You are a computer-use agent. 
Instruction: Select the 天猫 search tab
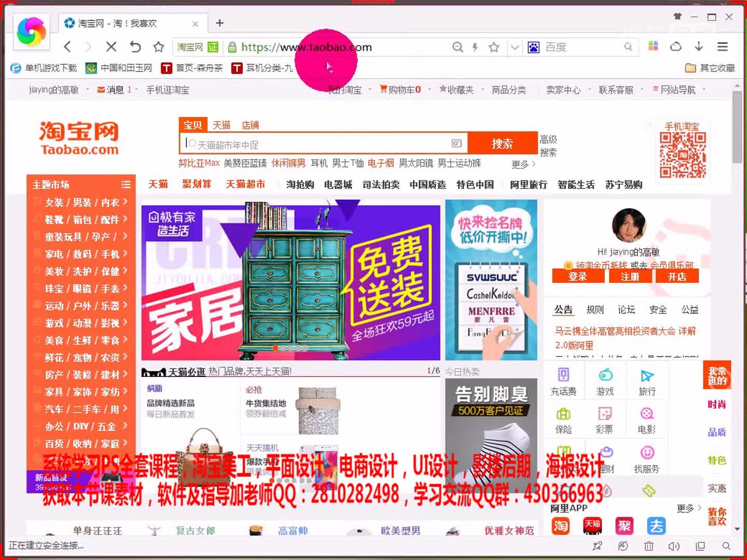(222, 125)
